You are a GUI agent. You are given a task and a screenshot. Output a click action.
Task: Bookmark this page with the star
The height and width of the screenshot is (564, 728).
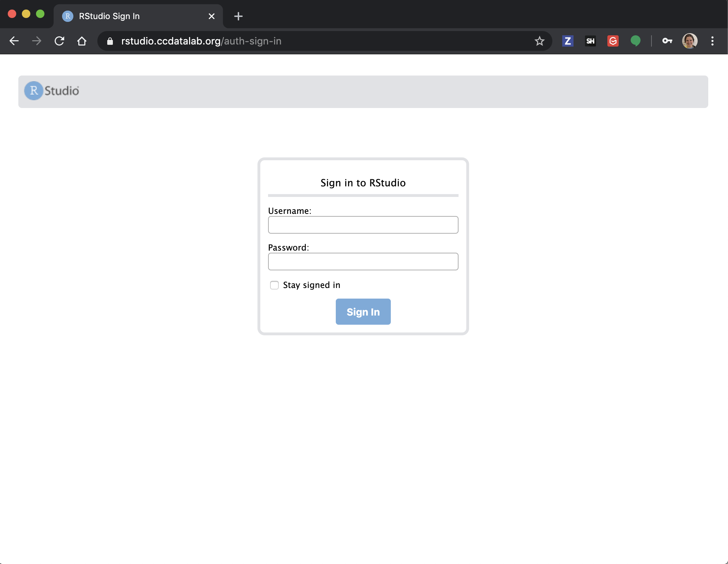pyautogui.click(x=539, y=41)
